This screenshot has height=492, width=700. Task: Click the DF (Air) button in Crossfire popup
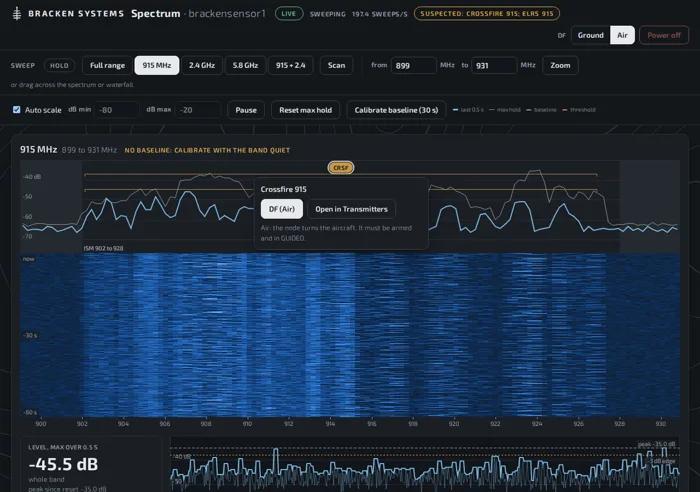pyautogui.click(x=282, y=209)
